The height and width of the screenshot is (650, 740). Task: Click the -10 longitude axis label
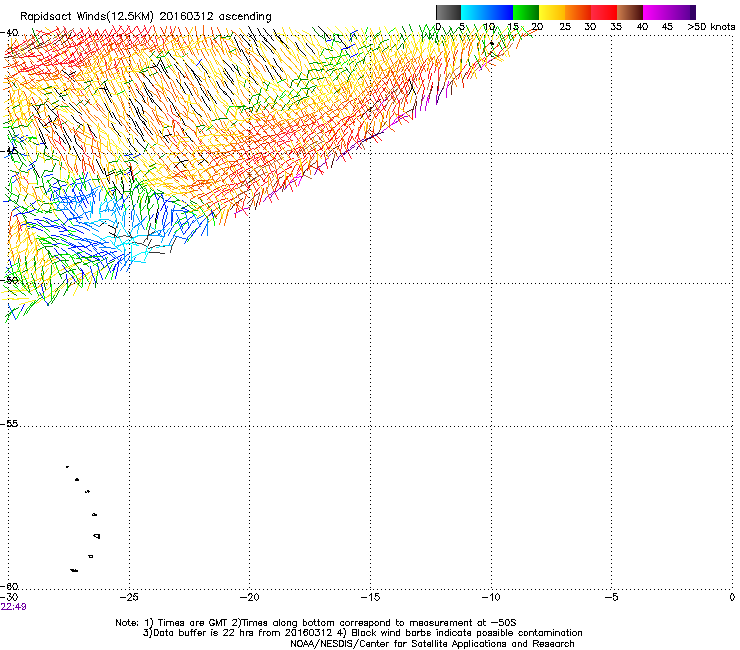(x=491, y=597)
